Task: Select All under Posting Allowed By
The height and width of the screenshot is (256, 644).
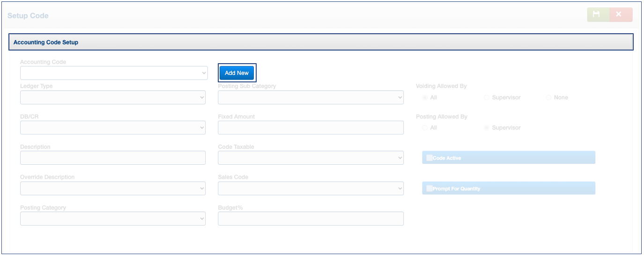Action: point(425,128)
